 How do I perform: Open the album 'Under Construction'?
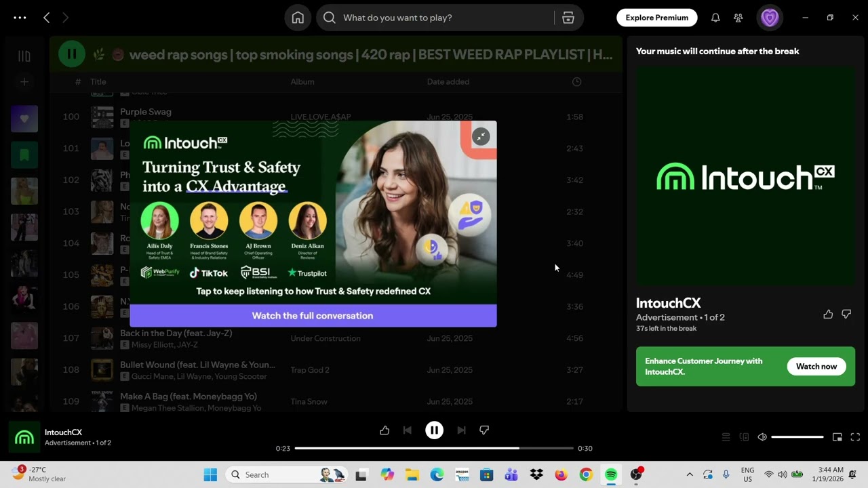[325, 338]
